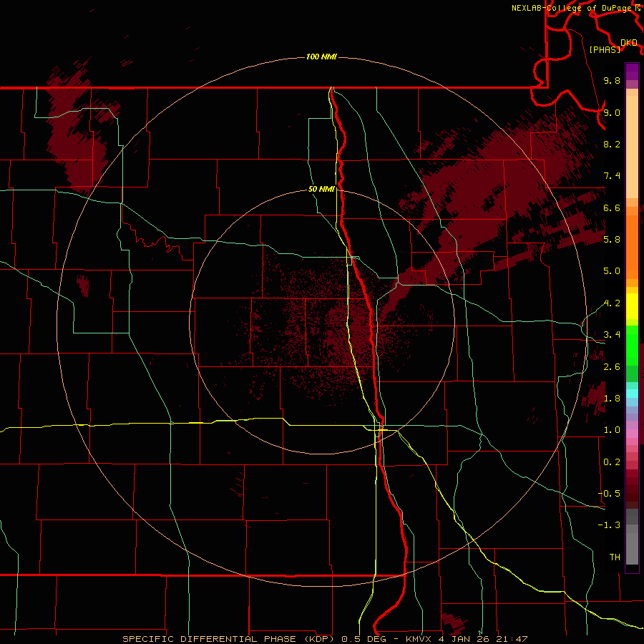The height and width of the screenshot is (644, 644).
Task: Select the 2.6 scale label
Action: click(x=612, y=366)
